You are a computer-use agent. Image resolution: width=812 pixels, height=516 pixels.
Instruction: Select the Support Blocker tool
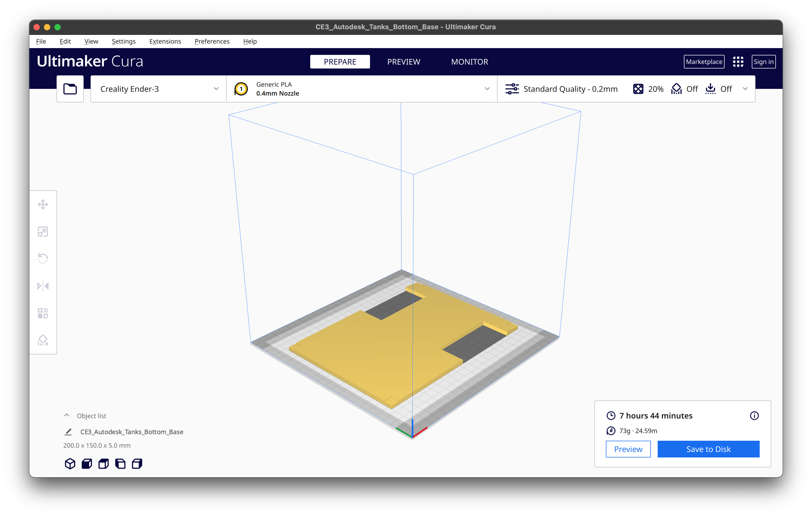pos(43,340)
